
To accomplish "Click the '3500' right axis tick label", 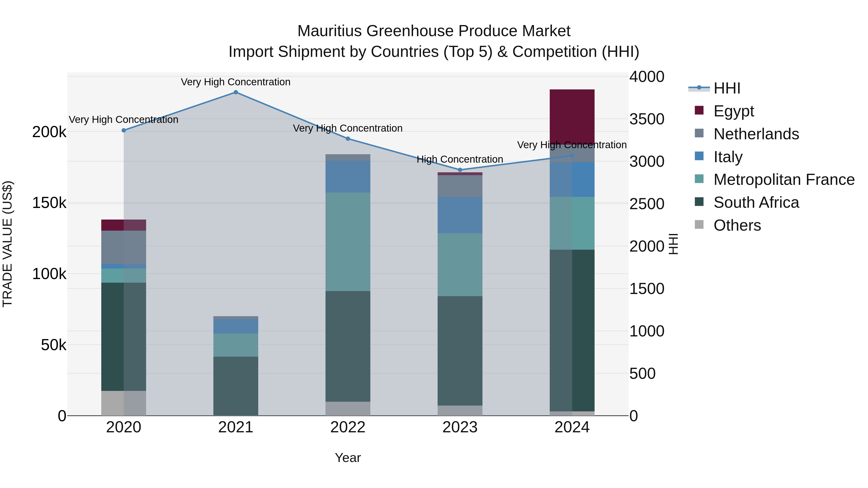I will [647, 119].
